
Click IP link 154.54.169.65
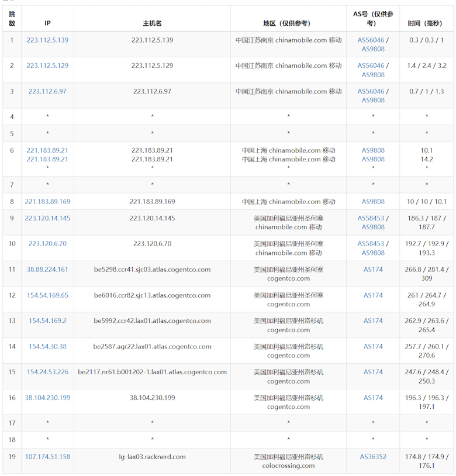pyautogui.click(x=47, y=295)
